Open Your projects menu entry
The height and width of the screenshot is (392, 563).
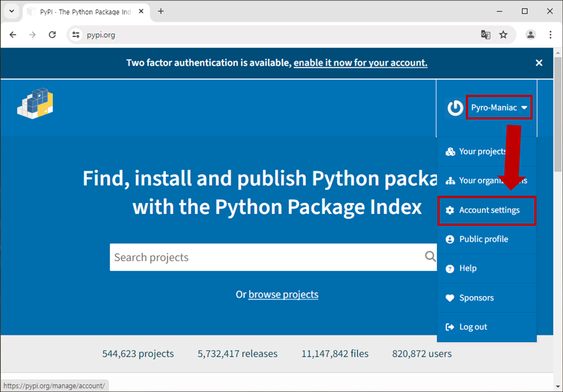click(487, 151)
